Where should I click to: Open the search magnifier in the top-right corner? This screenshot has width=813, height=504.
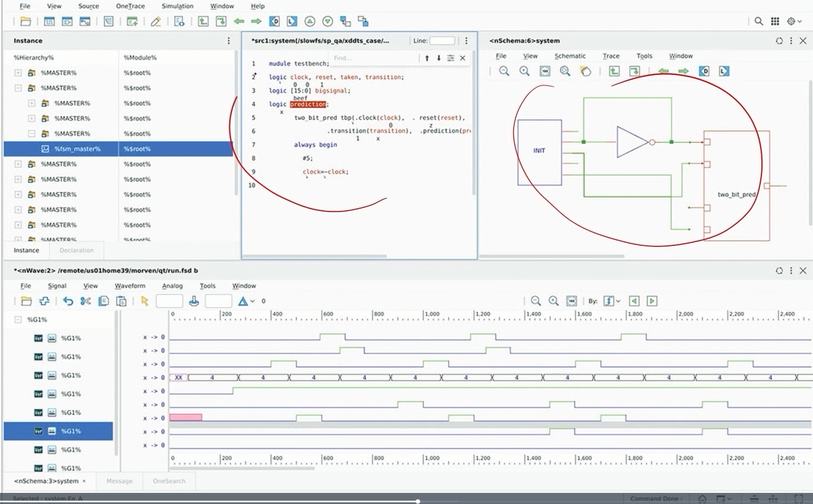(759, 21)
